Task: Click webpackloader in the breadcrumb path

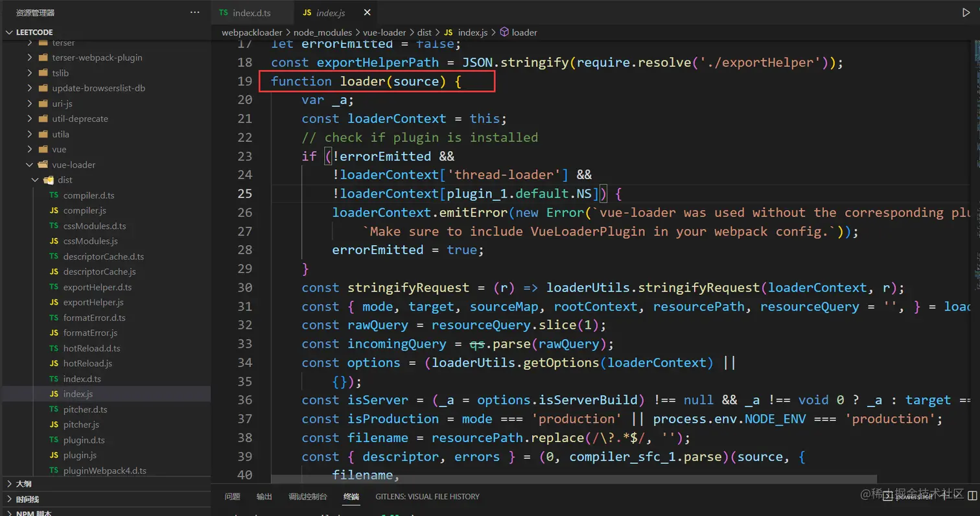Action: (x=252, y=32)
